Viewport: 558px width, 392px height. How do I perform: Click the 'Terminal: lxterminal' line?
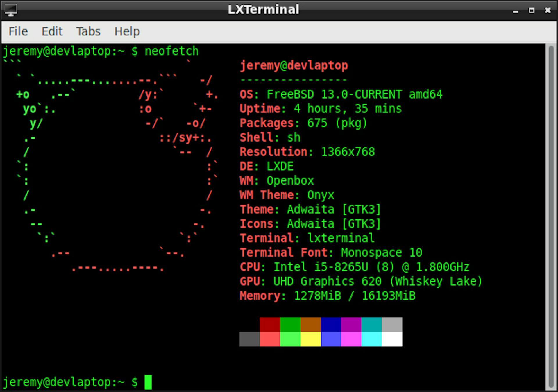pyautogui.click(x=307, y=238)
